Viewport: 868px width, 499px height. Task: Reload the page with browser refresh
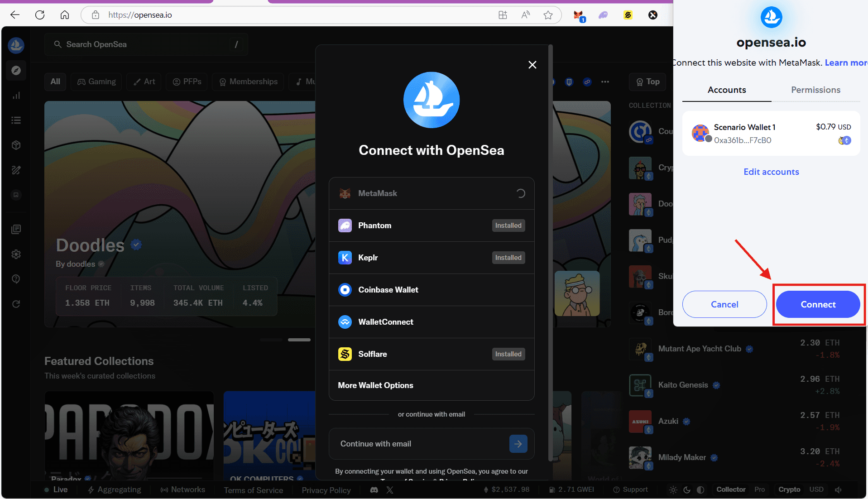pyautogui.click(x=40, y=15)
